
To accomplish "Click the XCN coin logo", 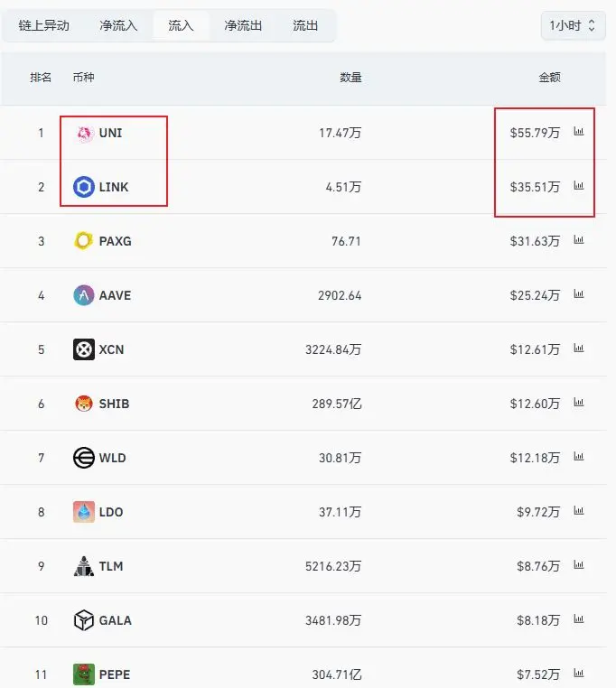I will [x=84, y=349].
